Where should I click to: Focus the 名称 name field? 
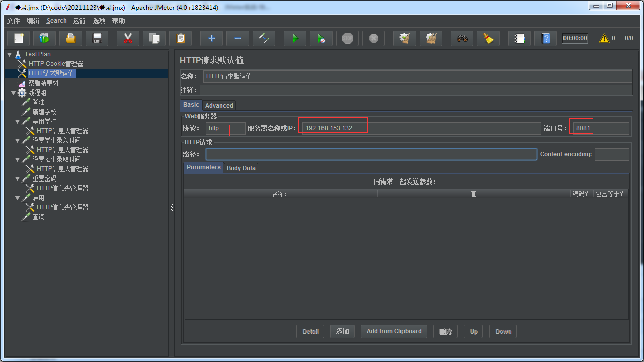[x=418, y=76]
